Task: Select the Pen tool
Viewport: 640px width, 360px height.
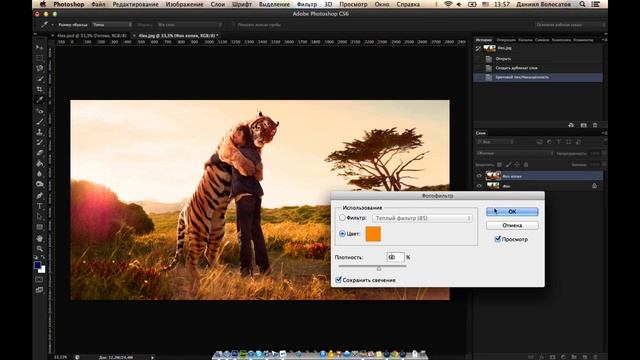Action: (40, 196)
